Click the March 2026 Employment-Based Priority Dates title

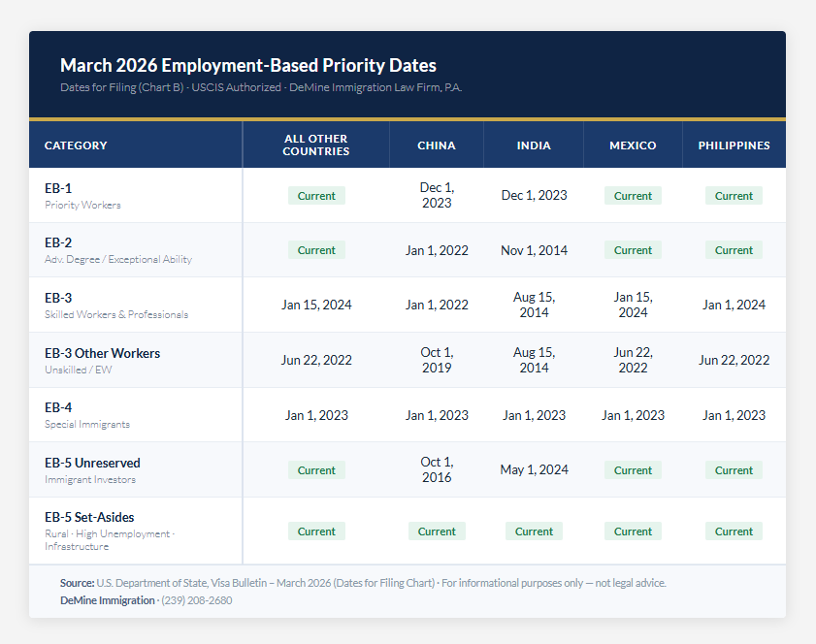248,66
